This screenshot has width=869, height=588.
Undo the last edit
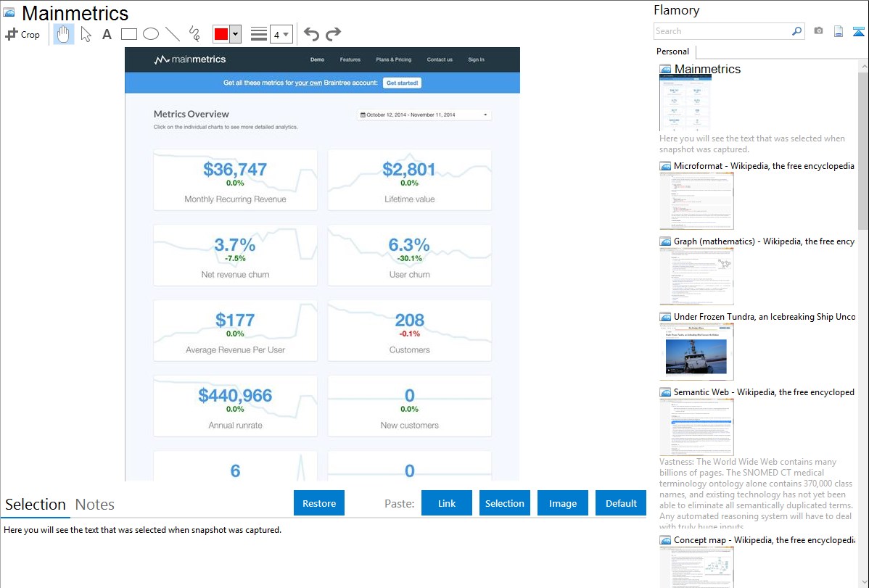pyautogui.click(x=311, y=34)
